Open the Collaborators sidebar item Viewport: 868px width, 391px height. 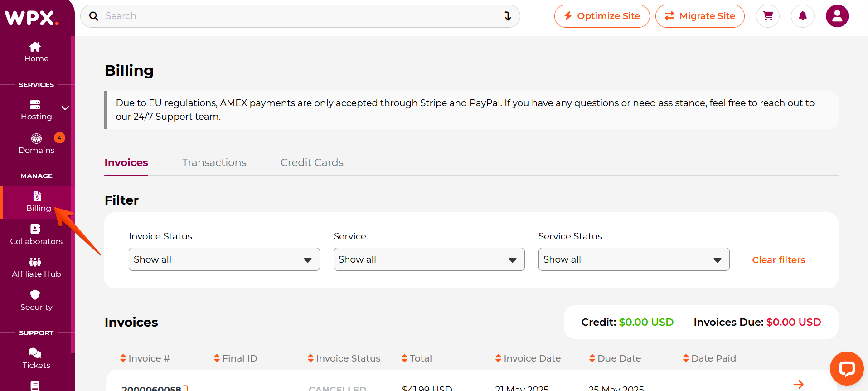[x=36, y=235]
